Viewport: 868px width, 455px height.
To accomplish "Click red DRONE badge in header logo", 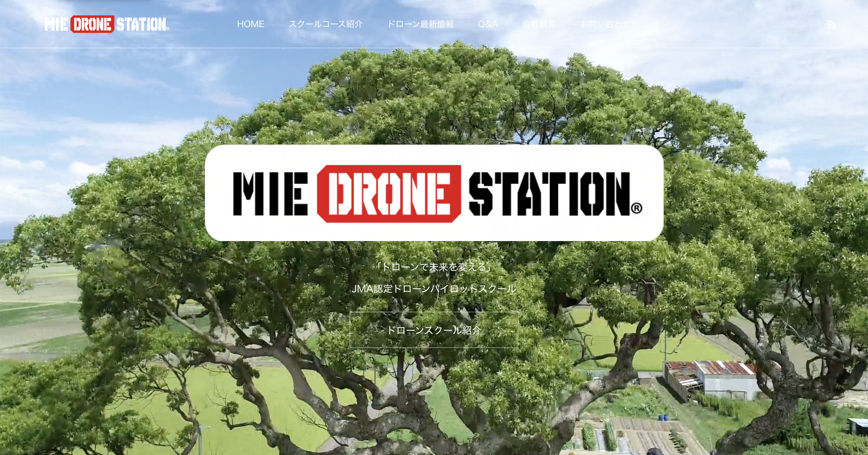I will pos(92,24).
